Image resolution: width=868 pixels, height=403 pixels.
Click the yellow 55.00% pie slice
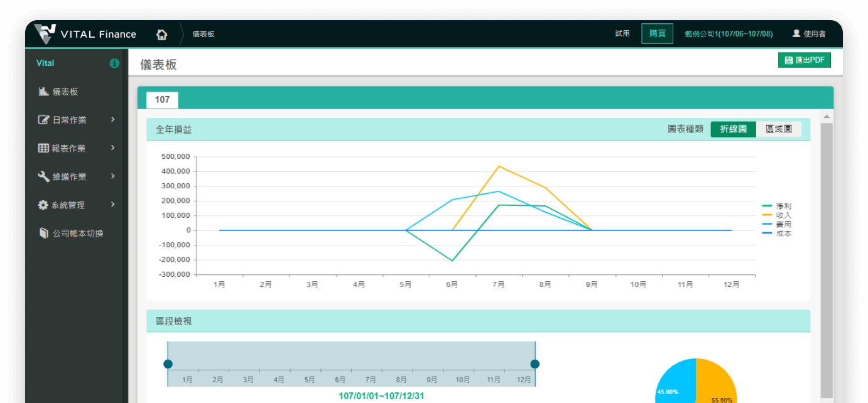(717, 381)
